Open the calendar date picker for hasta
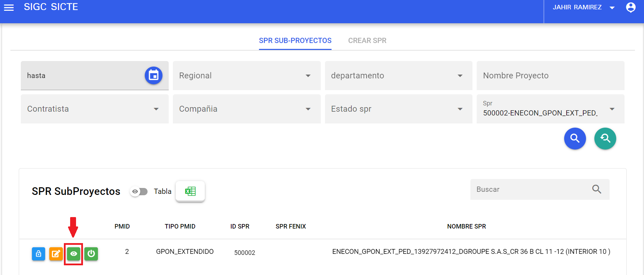 [x=153, y=75]
